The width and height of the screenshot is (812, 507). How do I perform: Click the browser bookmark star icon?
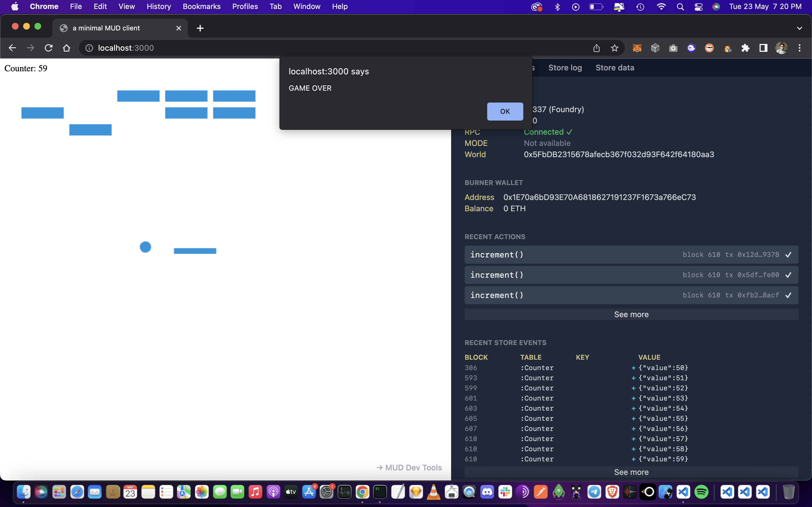click(614, 48)
